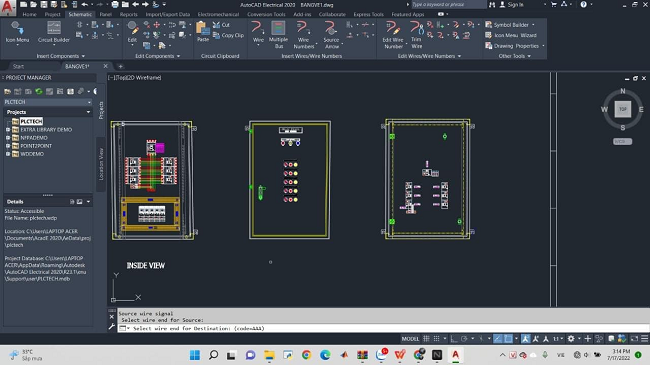650x365 pixels.
Task: Click the Source Arrow tool
Action: click(x=331, y=35)
